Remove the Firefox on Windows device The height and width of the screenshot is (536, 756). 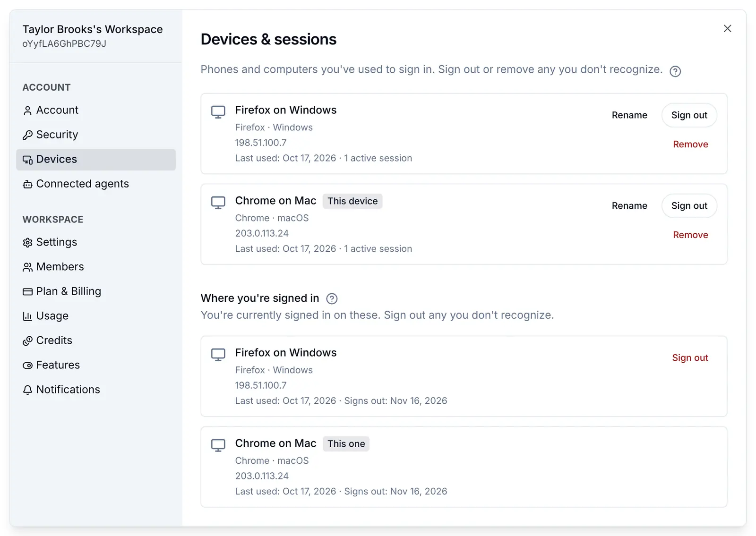click(x=690, y=145)
